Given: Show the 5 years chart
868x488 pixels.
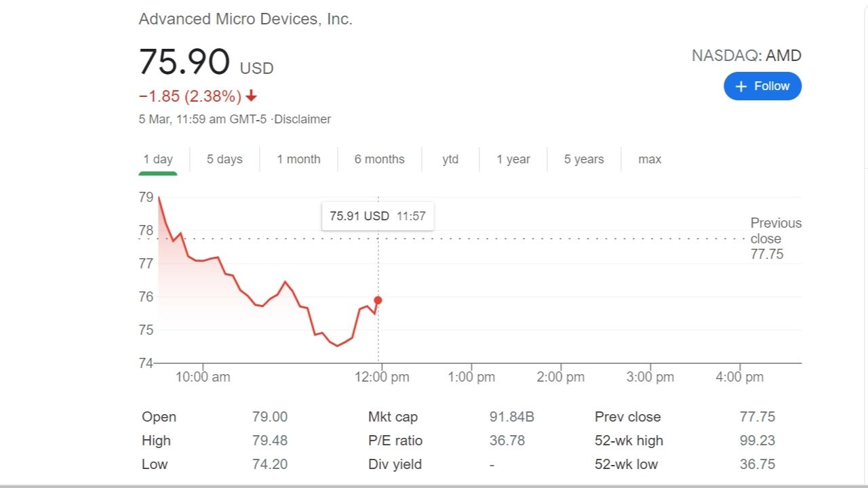Looking at the screenshot, I should [x=584, y=159].
